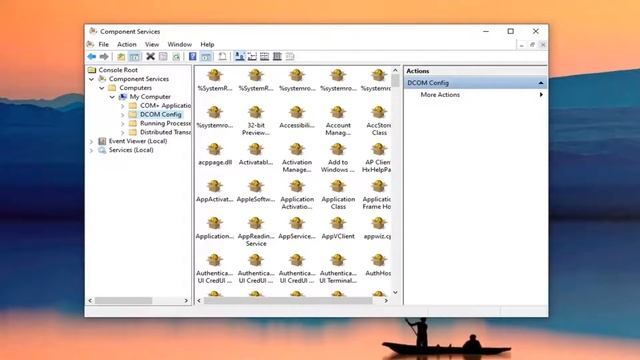Image resolution: width=640 pixels, height=360 pixels.
Task: Select the Activation Manage... DCOM item
Action: [x=297, y=158]
